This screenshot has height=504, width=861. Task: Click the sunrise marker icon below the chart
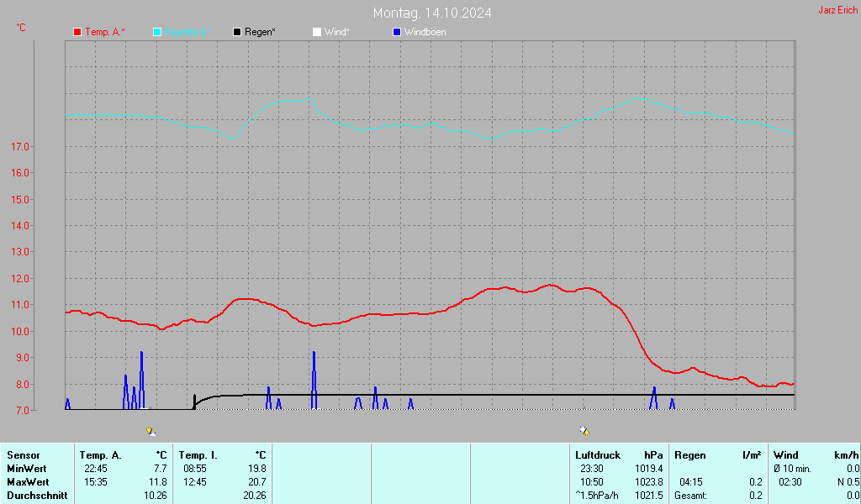(x=151, y=431)
